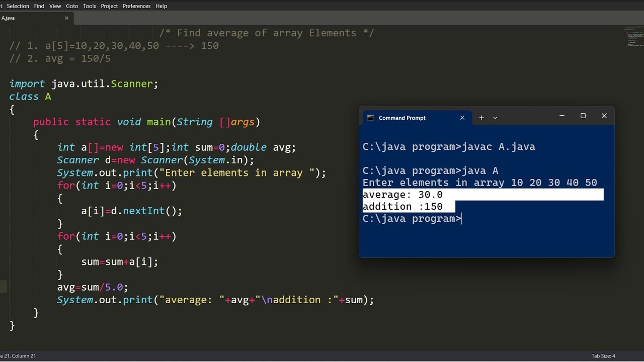Click the 'avg=sum/5.0;' code line
Image resolution: width=644 pixels, height=362 pixels.
[93, 287]
